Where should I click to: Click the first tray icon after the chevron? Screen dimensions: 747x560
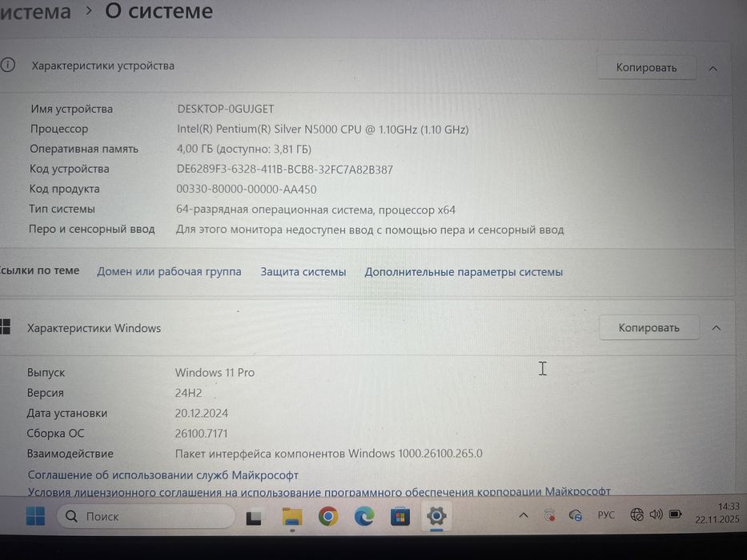pos(550,514)
